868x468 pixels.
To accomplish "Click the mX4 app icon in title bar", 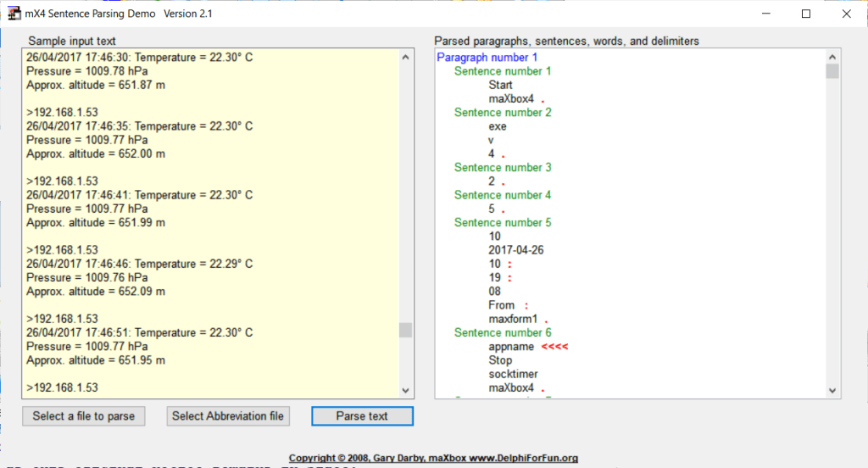I will [14, 14].
